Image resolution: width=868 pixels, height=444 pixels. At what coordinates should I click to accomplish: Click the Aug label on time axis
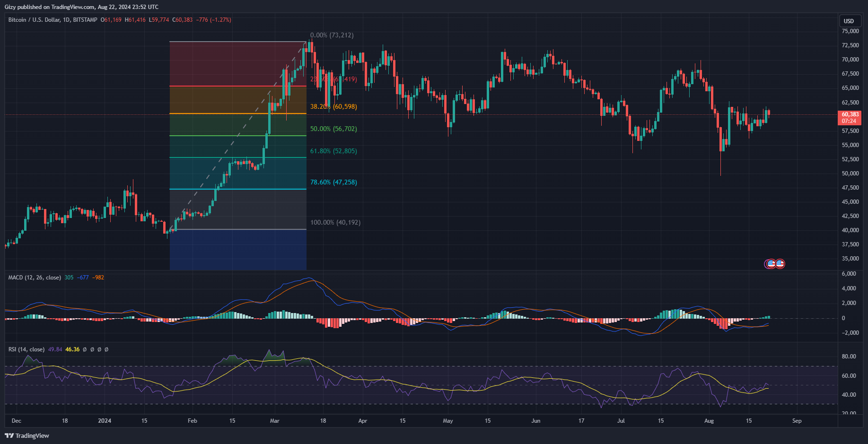point(709,421)
